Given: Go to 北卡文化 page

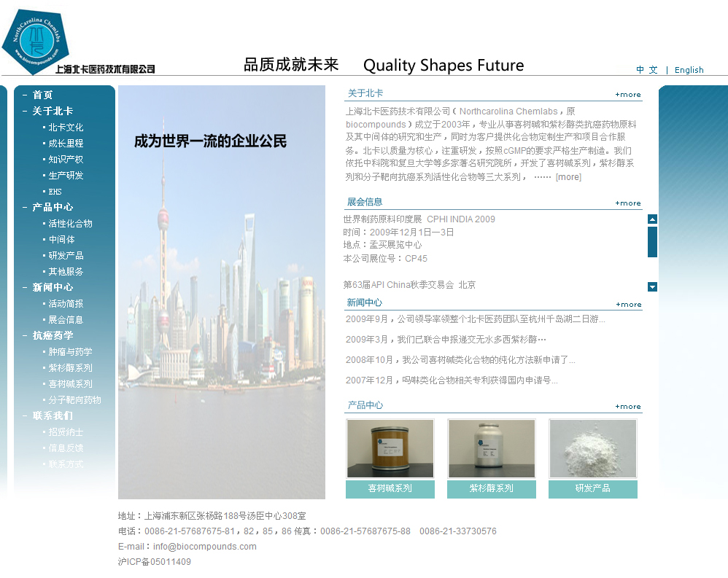Looking at the screenshot, I should 66,127.
